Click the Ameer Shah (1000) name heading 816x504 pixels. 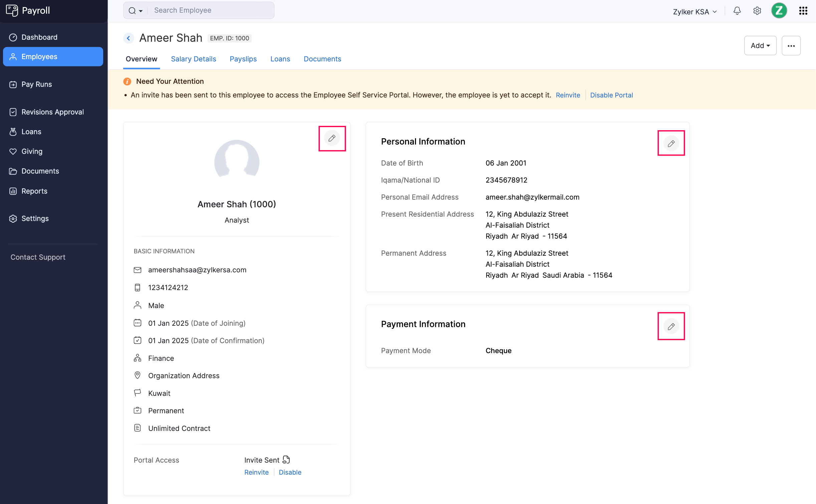pyautogui.click(x=237, y=204)
